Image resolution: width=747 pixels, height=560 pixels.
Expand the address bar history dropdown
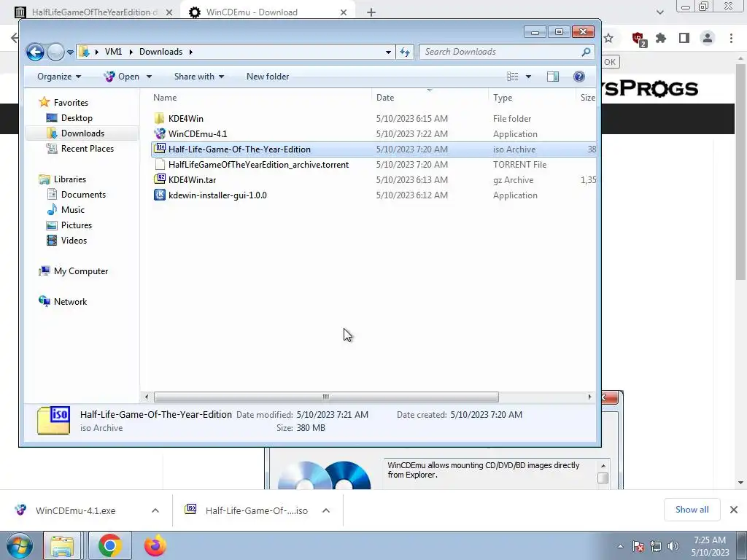click(x=388, y=52)
